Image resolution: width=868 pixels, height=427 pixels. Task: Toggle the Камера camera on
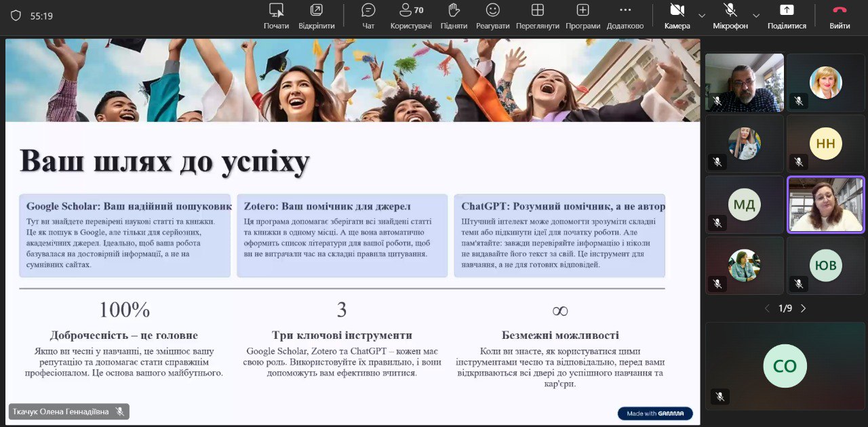(x=677, y=16)
